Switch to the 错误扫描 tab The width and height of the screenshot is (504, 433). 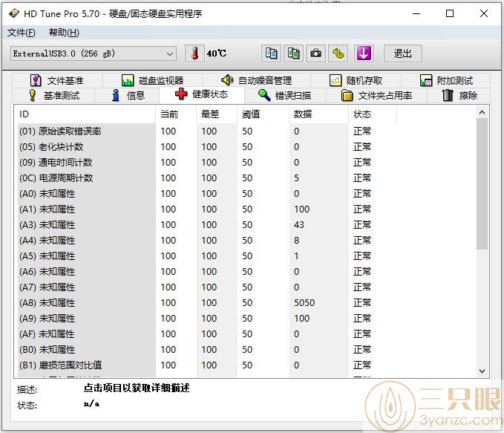(285, 96)
